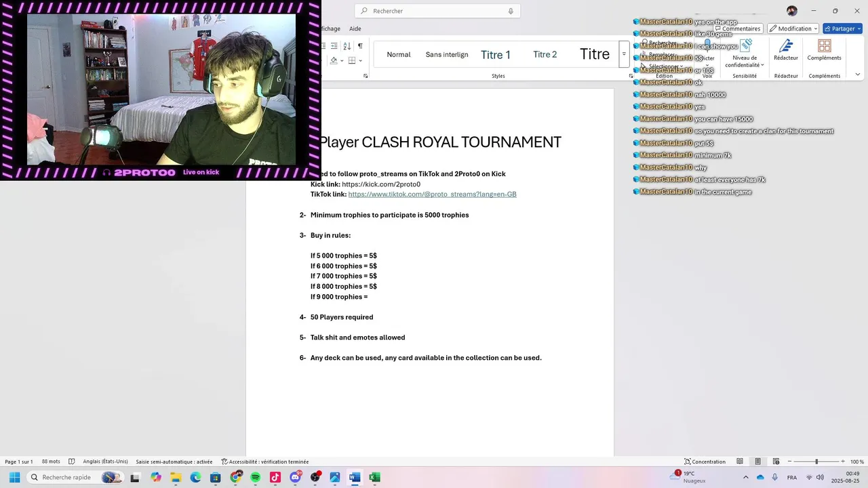
Task: Click the Partager (Share) button
Action: (x=842, y=28)
